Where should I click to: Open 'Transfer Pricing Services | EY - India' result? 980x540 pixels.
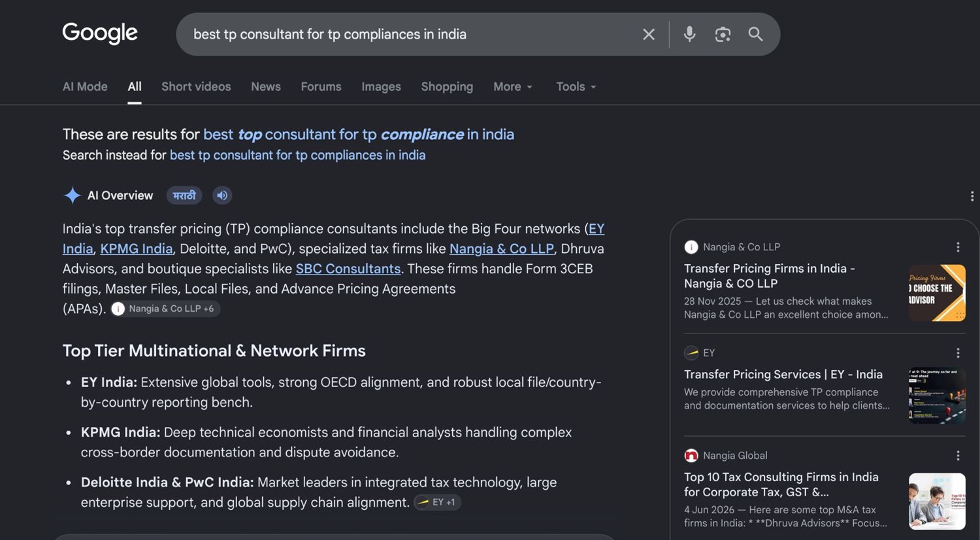click(783, 375)
